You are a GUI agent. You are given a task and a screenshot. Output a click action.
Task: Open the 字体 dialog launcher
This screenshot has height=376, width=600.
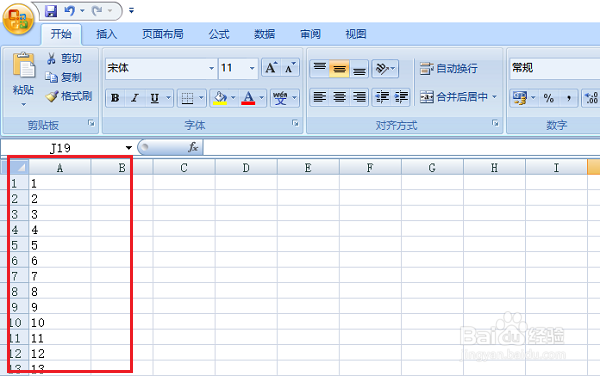(295, 123)
